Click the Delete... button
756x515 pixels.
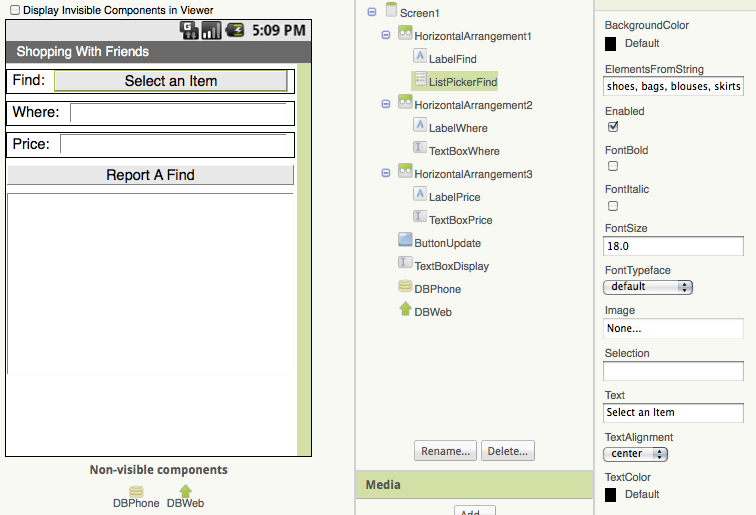click(x=508, y=451)
